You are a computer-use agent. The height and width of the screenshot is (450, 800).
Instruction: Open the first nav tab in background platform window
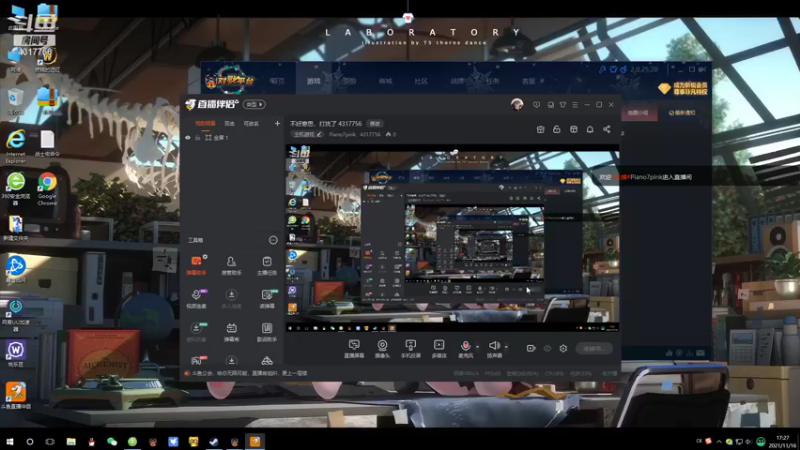[x=277, y=81]
